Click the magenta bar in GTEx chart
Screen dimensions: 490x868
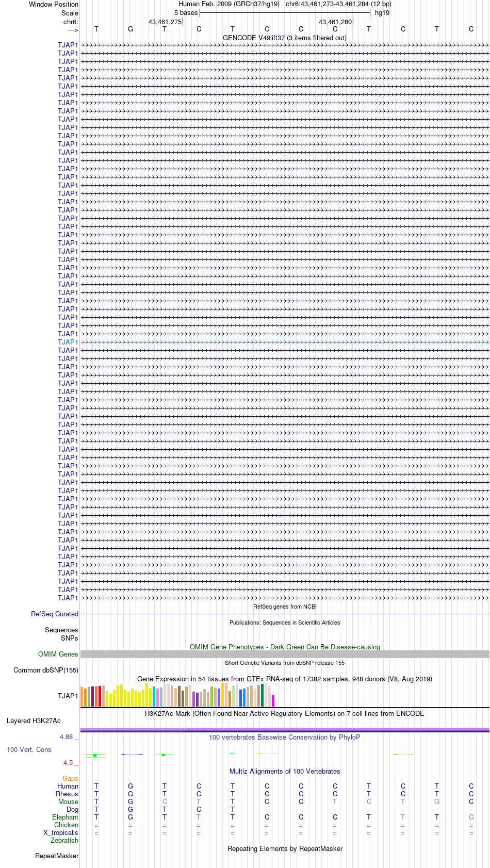coord(273,700)
